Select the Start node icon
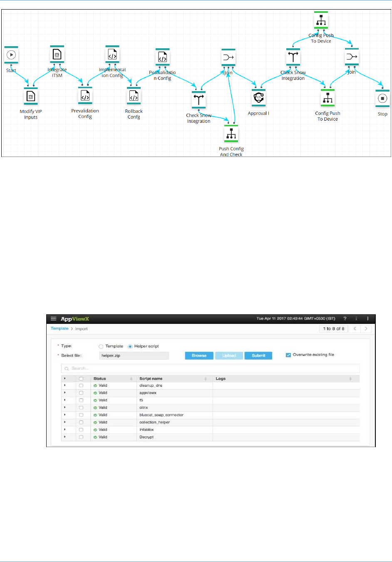The image size is (392, 562). coord(11,55)
